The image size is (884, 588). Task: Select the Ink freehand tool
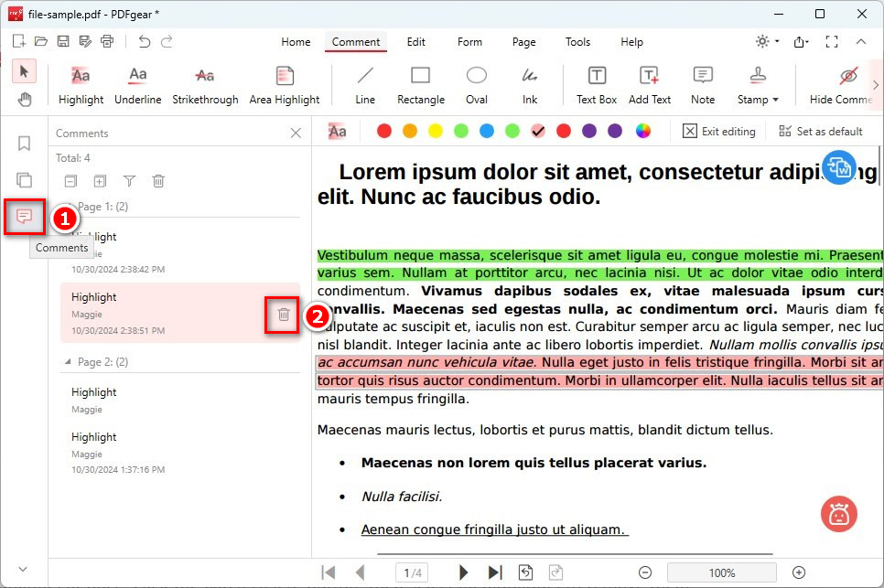(x=529, y=82)
